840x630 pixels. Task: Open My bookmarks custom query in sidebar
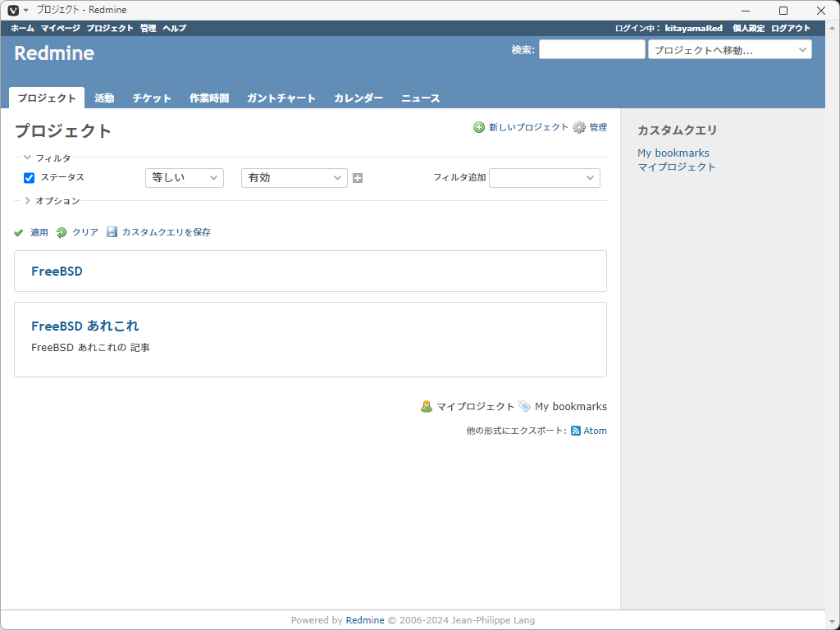click(673, 153)
